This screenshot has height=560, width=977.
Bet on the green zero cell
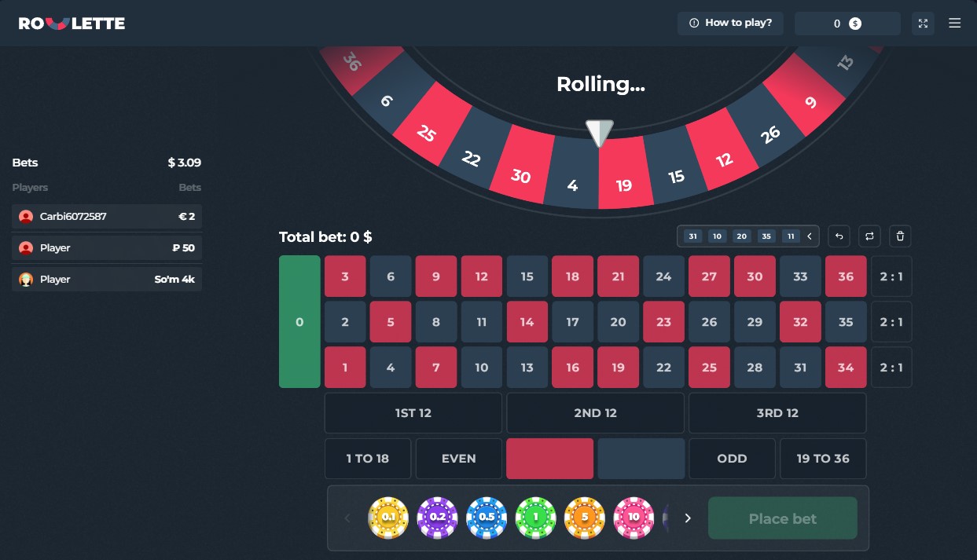coord(299,322)
